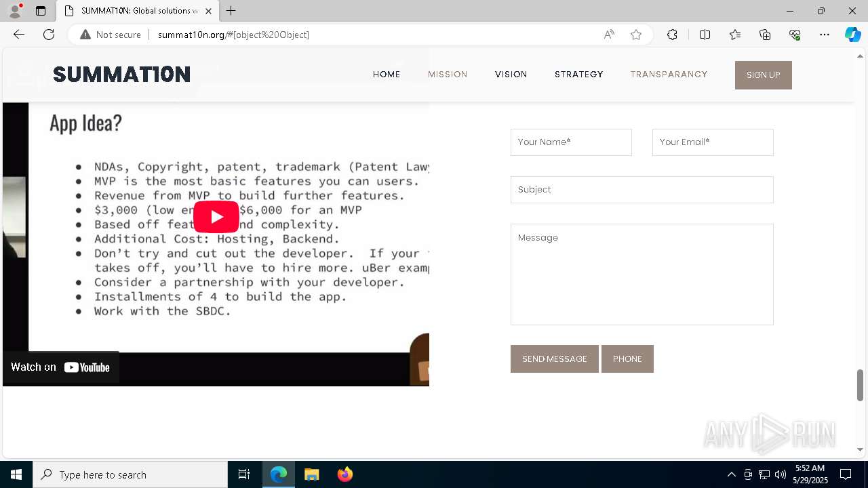
Task: Open a new tab
Action: 231,11
